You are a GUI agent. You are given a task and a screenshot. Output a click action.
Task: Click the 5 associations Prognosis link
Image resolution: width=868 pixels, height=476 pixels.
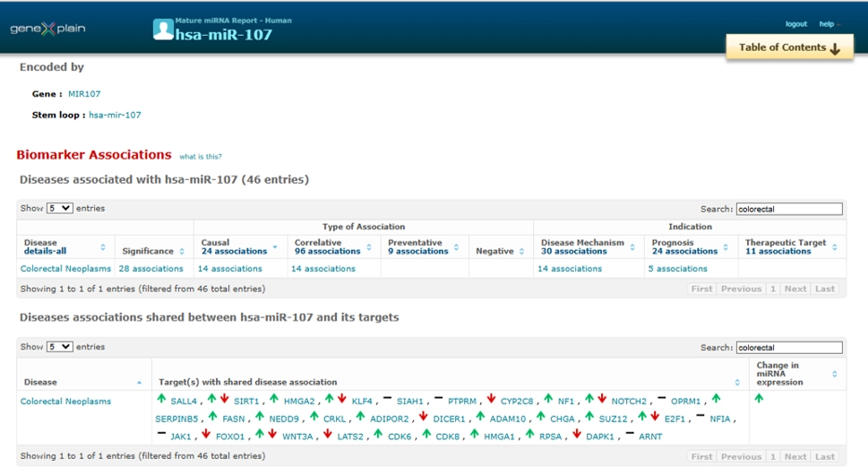(677, 269)
